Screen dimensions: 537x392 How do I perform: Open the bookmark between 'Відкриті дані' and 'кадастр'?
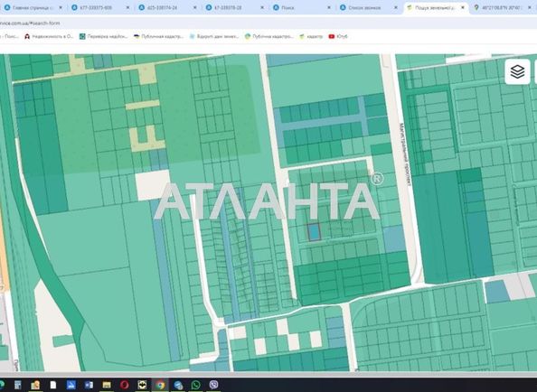click(269, 36)
